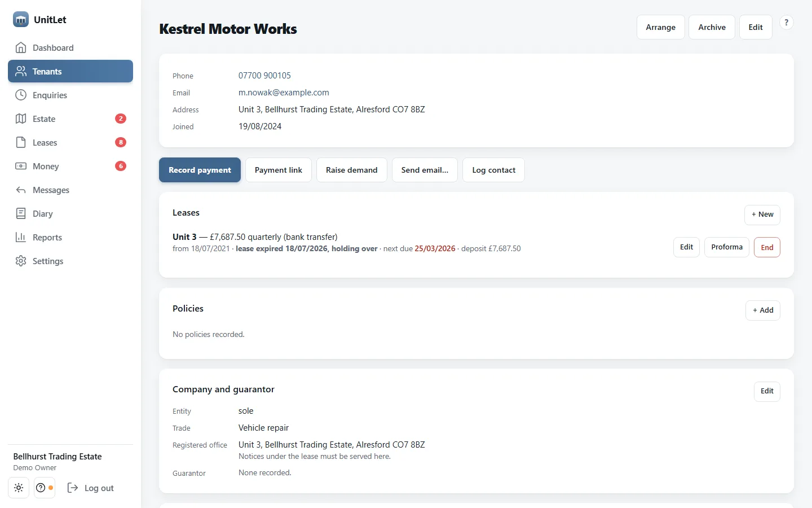Viewport: 812px width, 508px height.
Task: Click the Diary notebook icon
Action: coord(21,213)
